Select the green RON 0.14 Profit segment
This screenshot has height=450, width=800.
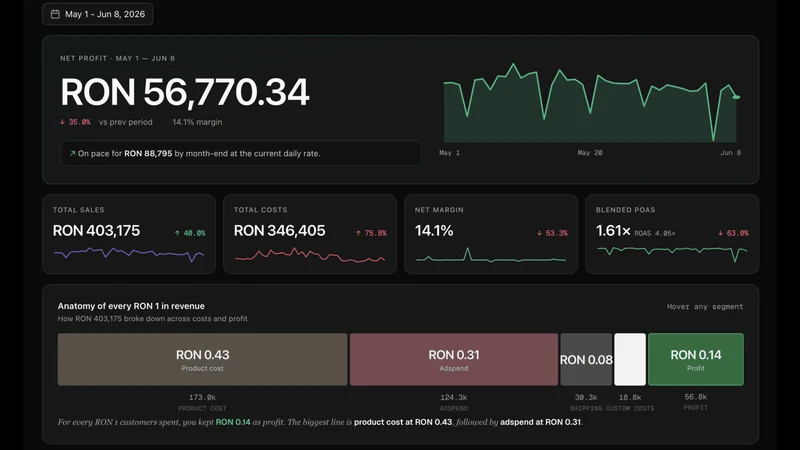(696, 360)
